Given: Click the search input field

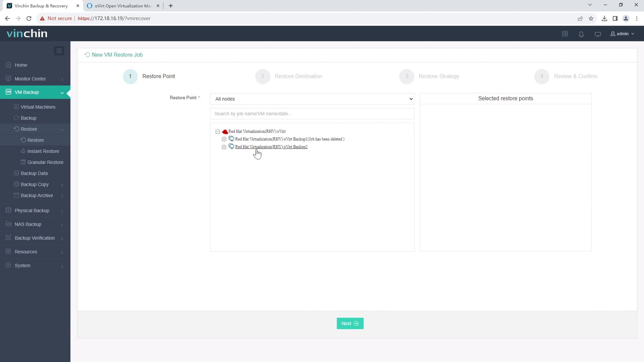Looking at the screenshot, I should click(313, 114).
